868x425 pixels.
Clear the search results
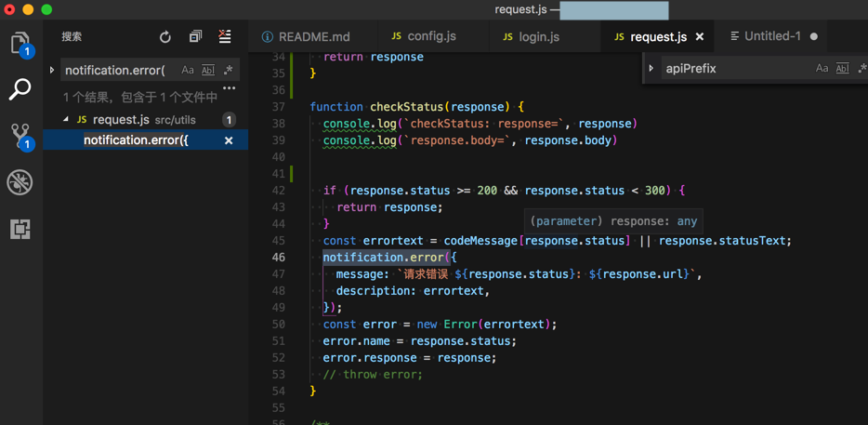[x=225, y=37]
